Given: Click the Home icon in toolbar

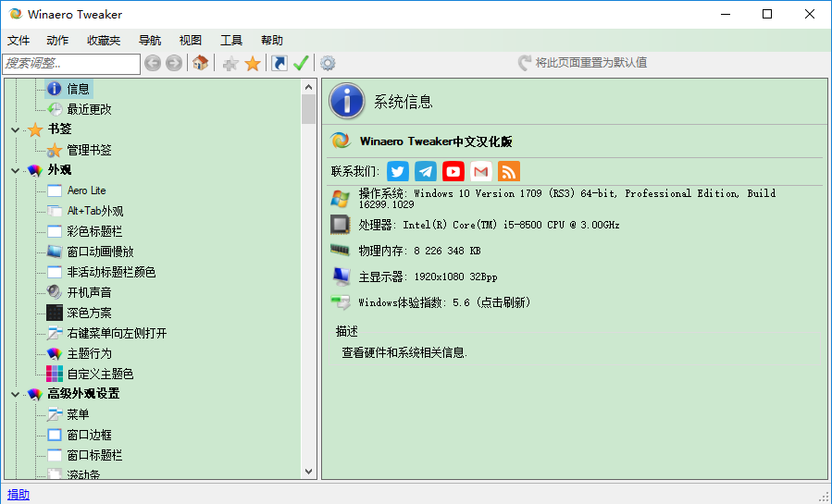Looking at the screenshot, I should (200, 63).
